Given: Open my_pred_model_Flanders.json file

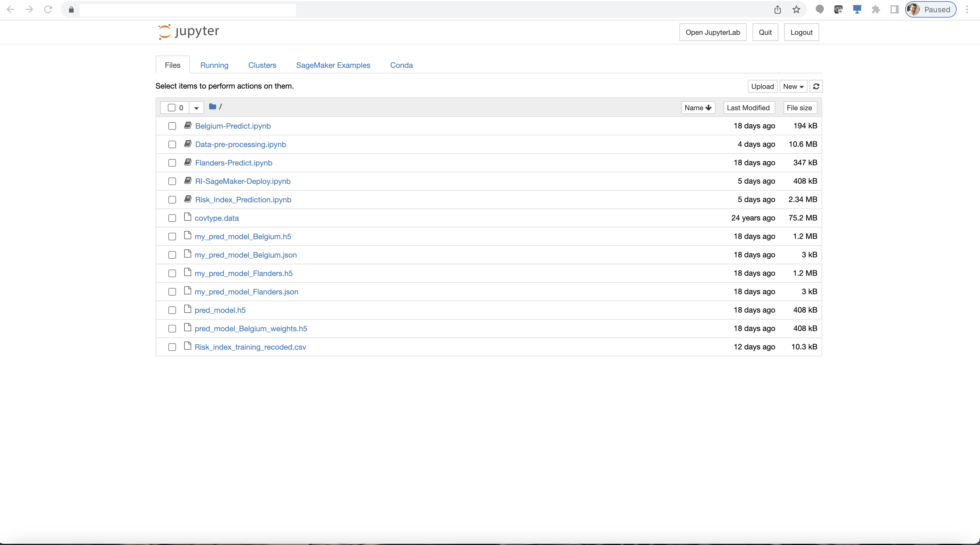Looking at the screenshot, I should tap(246, 292).
